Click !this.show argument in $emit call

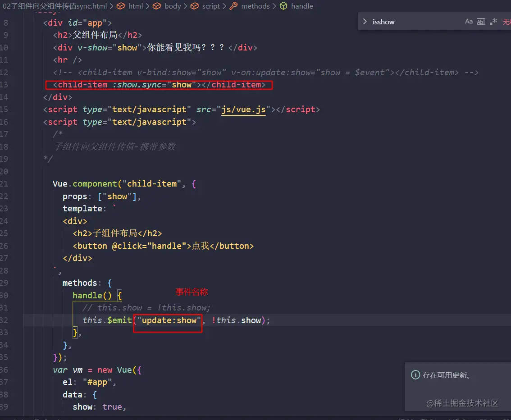click(x=237, y=320)
